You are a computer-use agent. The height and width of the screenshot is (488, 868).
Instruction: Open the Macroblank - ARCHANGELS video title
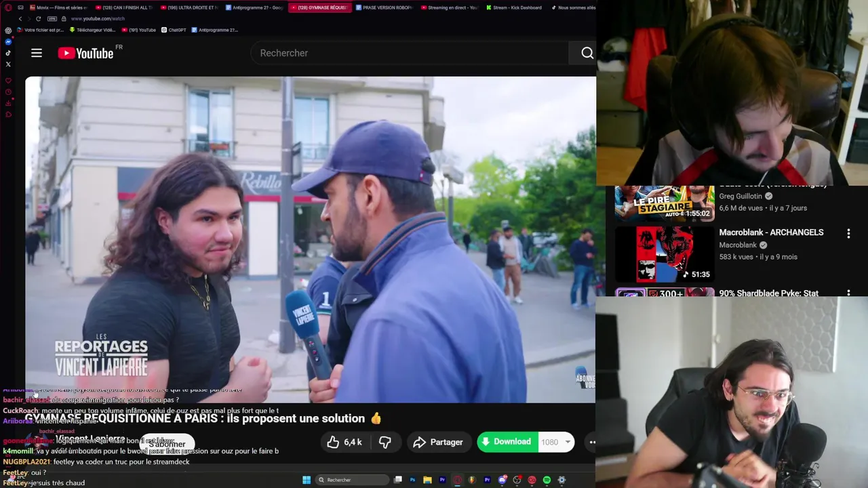click(x=771, y=232)
